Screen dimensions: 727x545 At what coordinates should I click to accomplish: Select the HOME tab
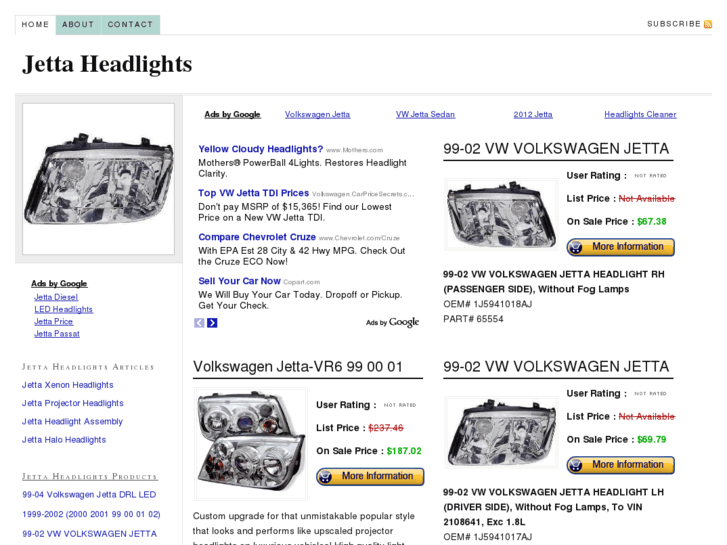click(x=35, y=25)
